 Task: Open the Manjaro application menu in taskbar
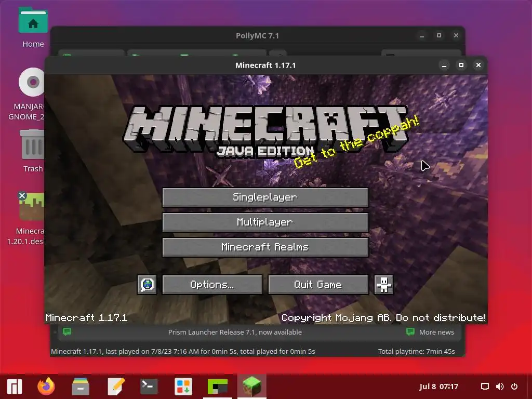click(x=15, y=387)
